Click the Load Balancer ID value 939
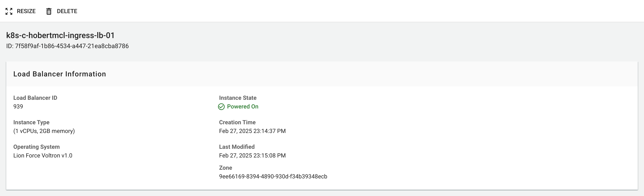The image size is (644, 196). click(18, 106)
